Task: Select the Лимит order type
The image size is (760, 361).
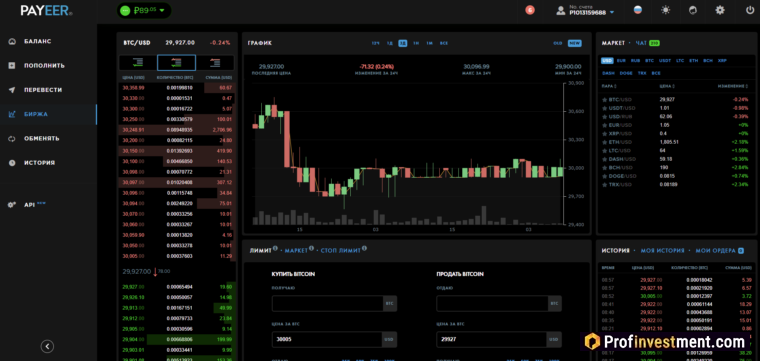Action: point(260,251)
